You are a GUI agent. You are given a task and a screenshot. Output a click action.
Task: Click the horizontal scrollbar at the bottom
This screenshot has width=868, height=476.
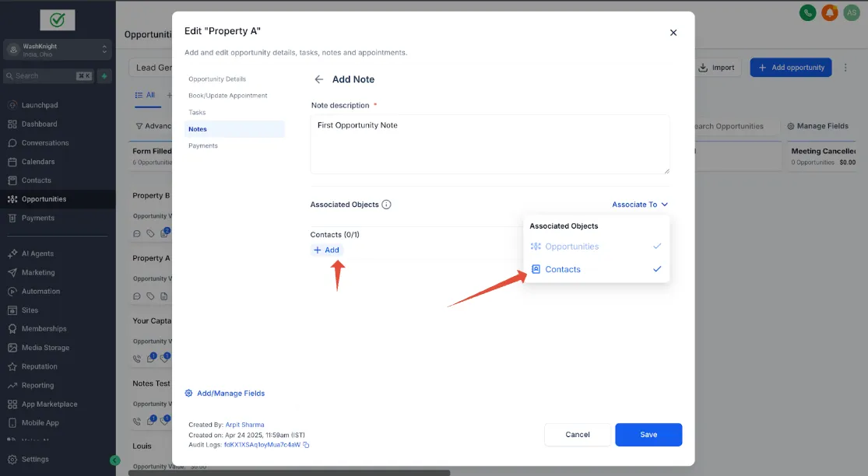click(x=289, y=473)
